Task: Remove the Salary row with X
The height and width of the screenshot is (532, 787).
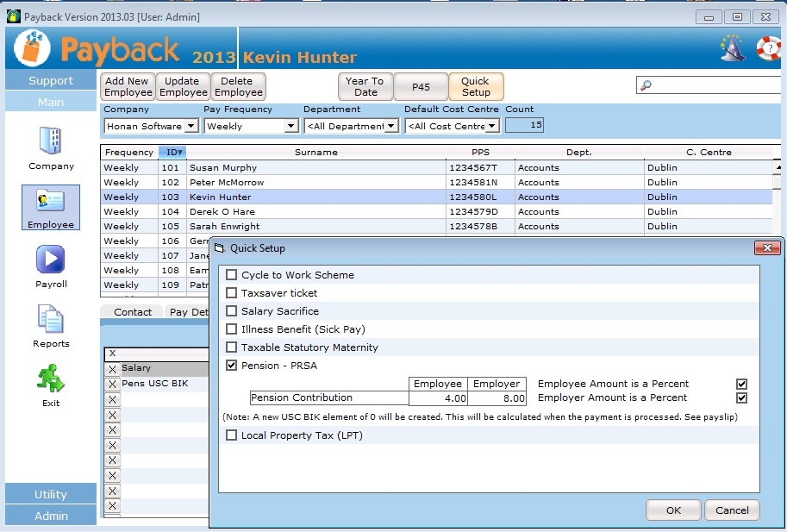Action: [x=111, y=369]
